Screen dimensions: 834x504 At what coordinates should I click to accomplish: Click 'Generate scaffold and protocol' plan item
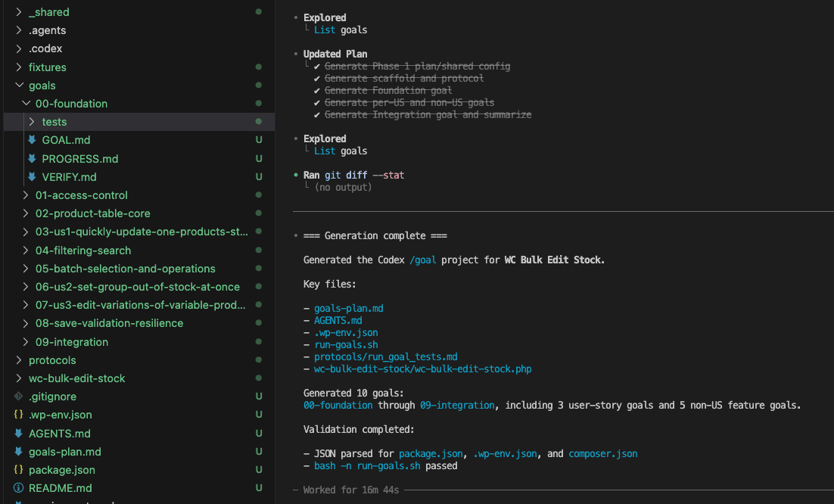(x=404, y=78)
